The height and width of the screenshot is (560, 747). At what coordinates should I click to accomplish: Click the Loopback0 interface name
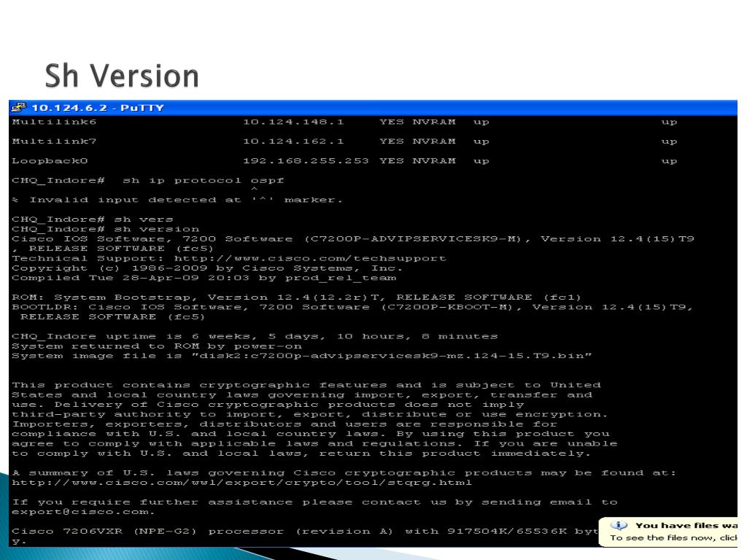(x=50, y=161)
